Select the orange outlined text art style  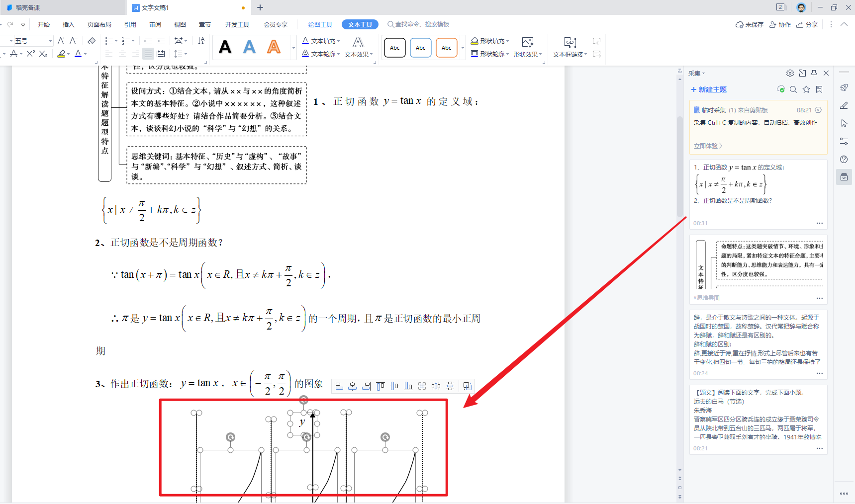click(x=274, y=47)
